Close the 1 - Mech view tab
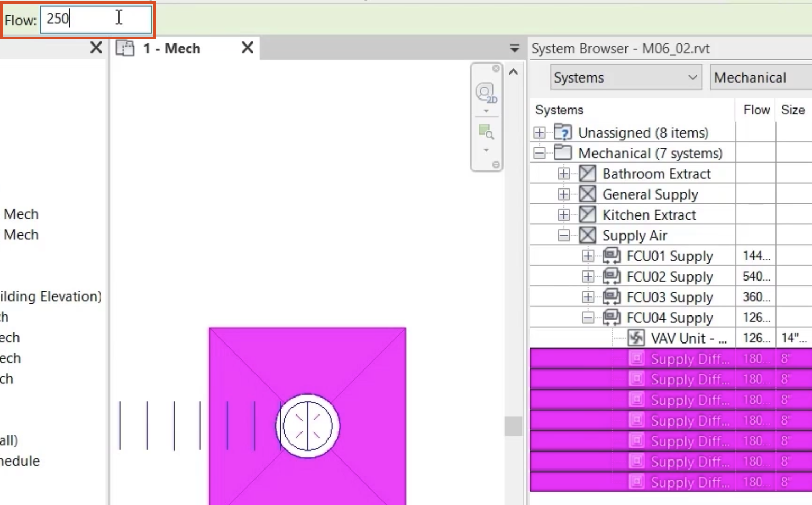The width and height of the screenshot is (812, 505). point(247,48)
